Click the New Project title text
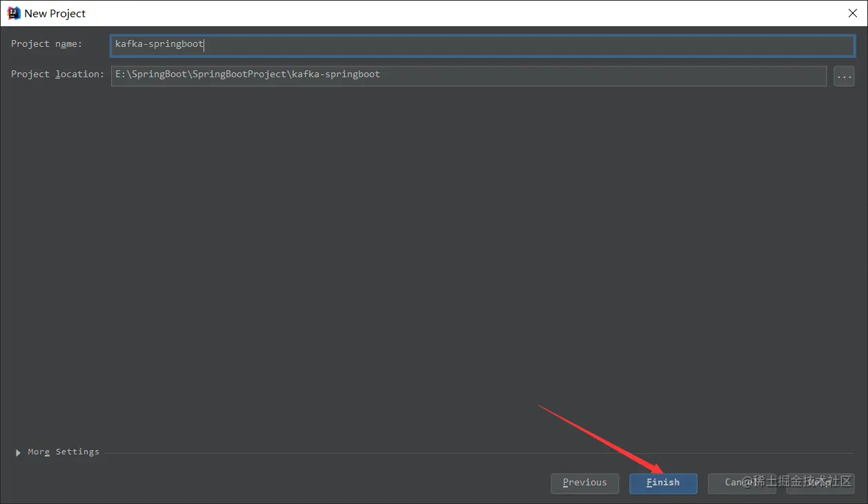This screenshot has width=868, height=504. 55,14
